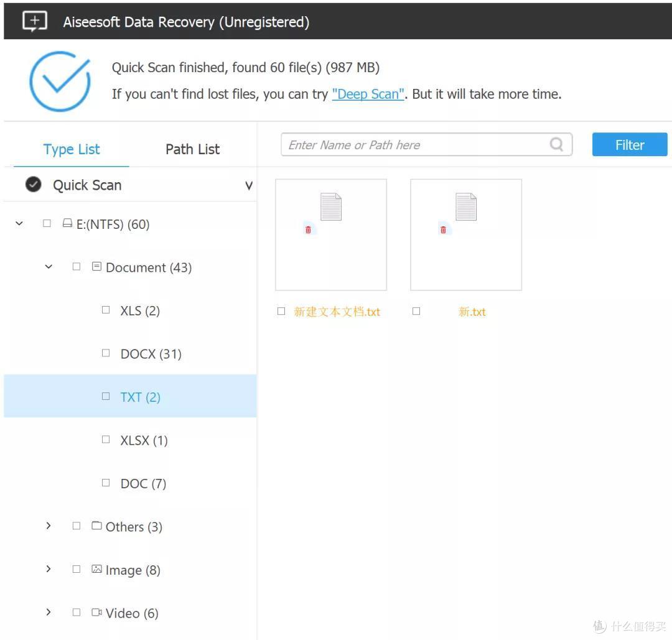This screenshot has width=672, height=640.
Task: Select the checkbox for 新.txt
Action: 416,311
